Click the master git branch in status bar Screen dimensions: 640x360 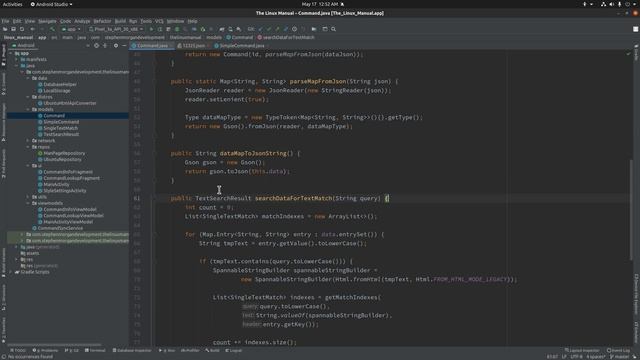tap(621, 357)
